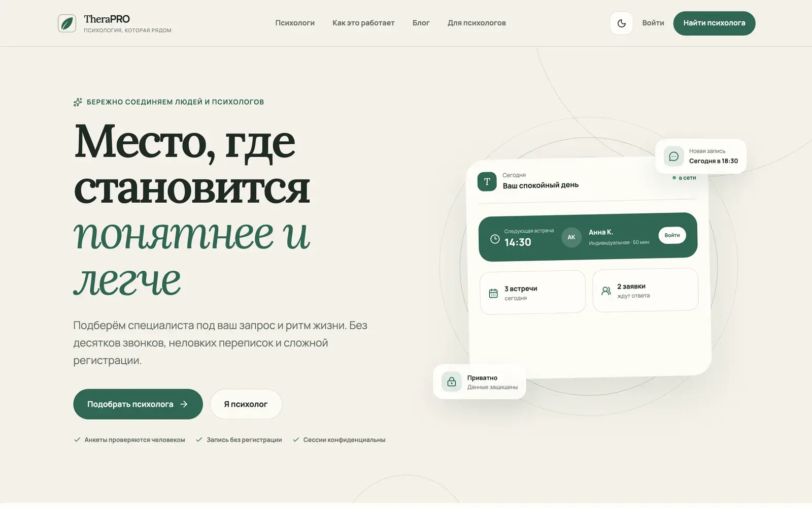The height and width of the screenshot is (508, 812).
Task: Click the AK avatar for Анна К.
Action: [x=571, y=237]
